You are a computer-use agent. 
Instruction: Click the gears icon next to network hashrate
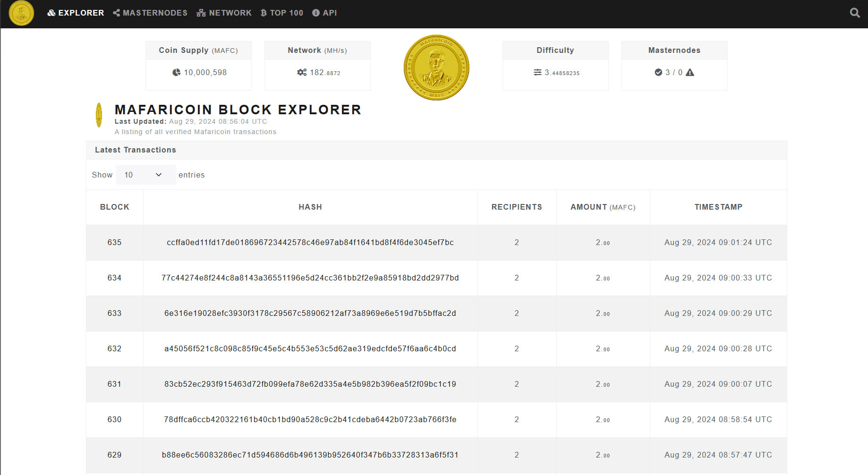(x=302, y=72)
